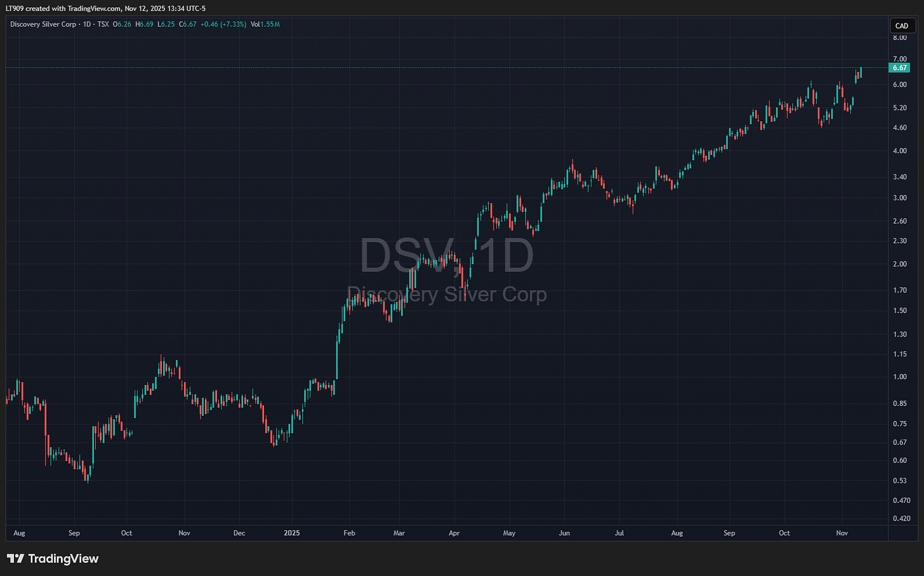
Task: Click the Feb time axis label
Action: [x=349, y=533]
